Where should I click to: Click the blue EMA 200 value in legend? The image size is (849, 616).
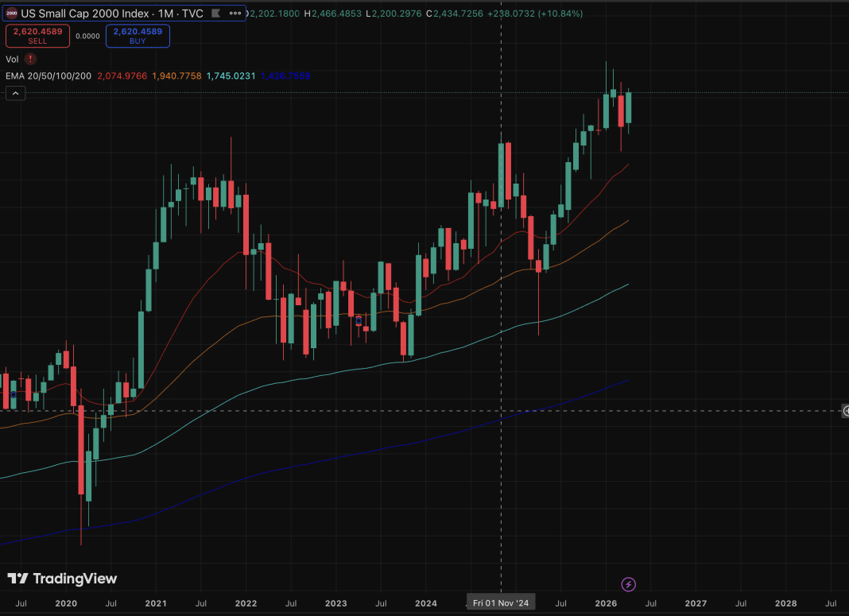285,76
